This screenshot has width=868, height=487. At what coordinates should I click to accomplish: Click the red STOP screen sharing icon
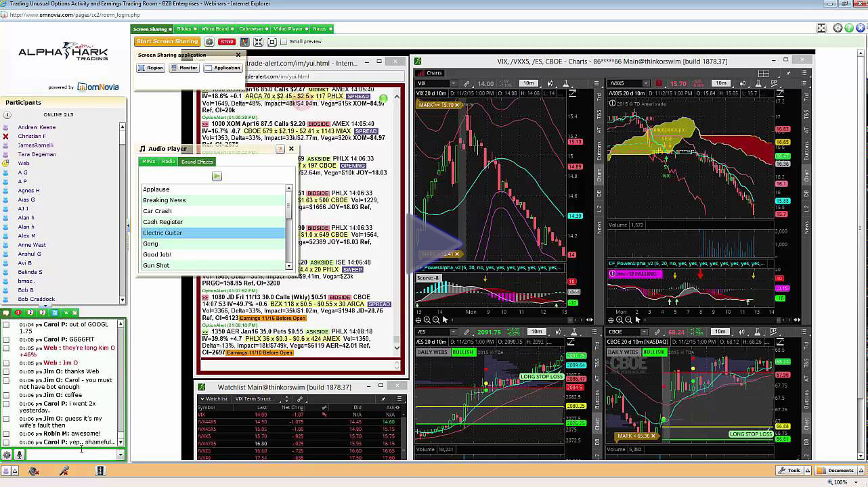(x=226, y=42)
